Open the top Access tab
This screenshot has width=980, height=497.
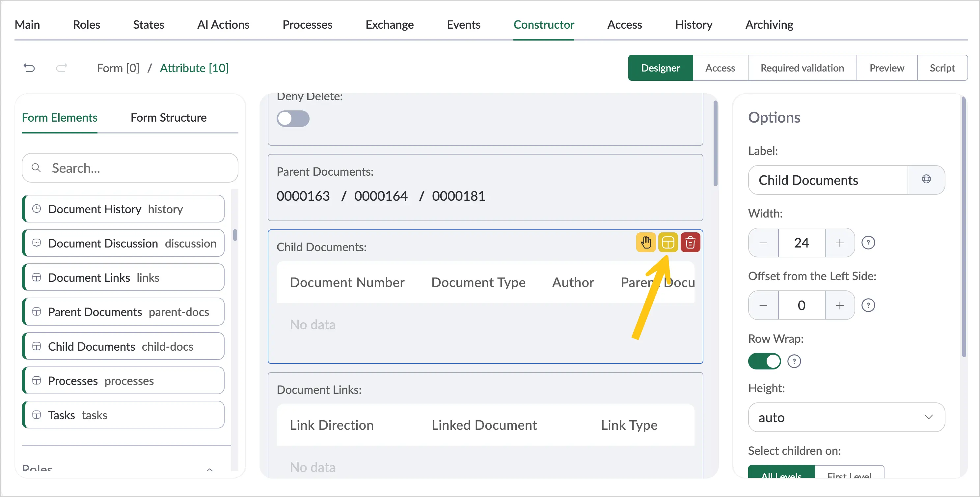(x=624, y=24)
